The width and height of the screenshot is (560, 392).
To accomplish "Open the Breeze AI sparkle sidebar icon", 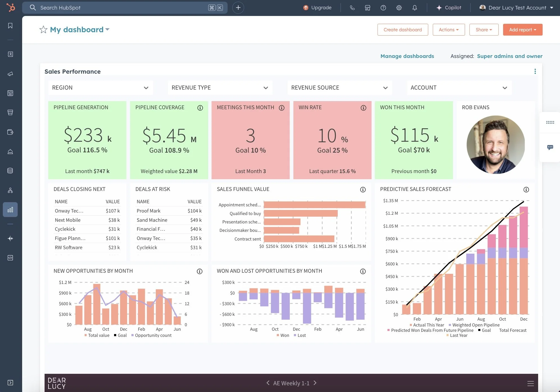I will coord(10,239).
